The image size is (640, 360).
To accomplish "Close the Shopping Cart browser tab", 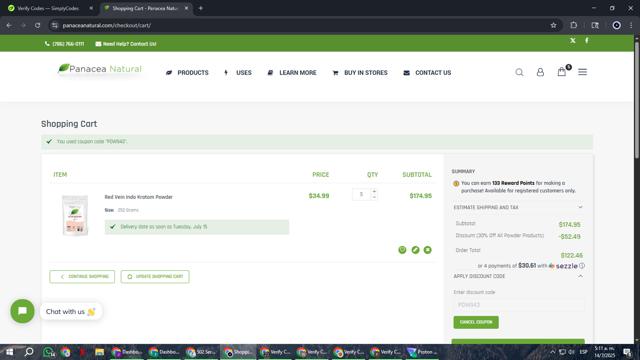I will [186, 8].
